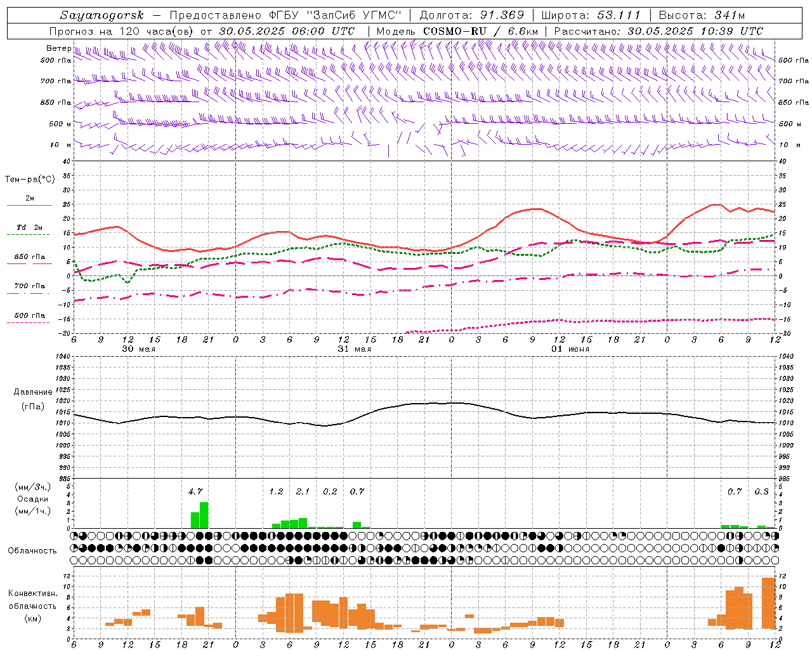Click the Тем-ра(°C) temperature label

(30, 180)
